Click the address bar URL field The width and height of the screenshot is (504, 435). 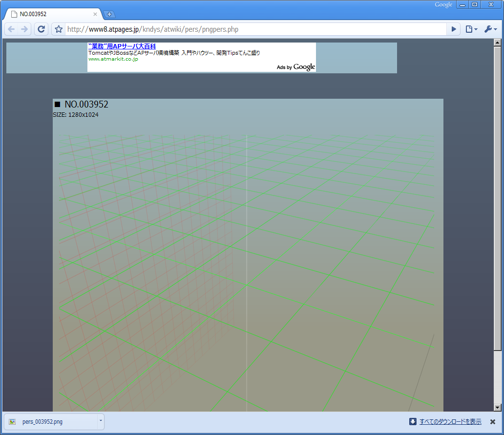255,29
